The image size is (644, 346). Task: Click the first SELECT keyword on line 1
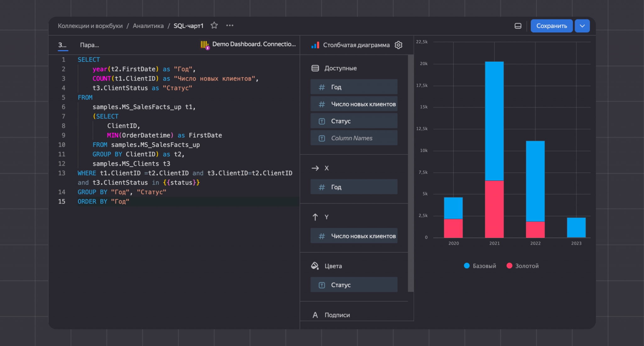[89, 59]
